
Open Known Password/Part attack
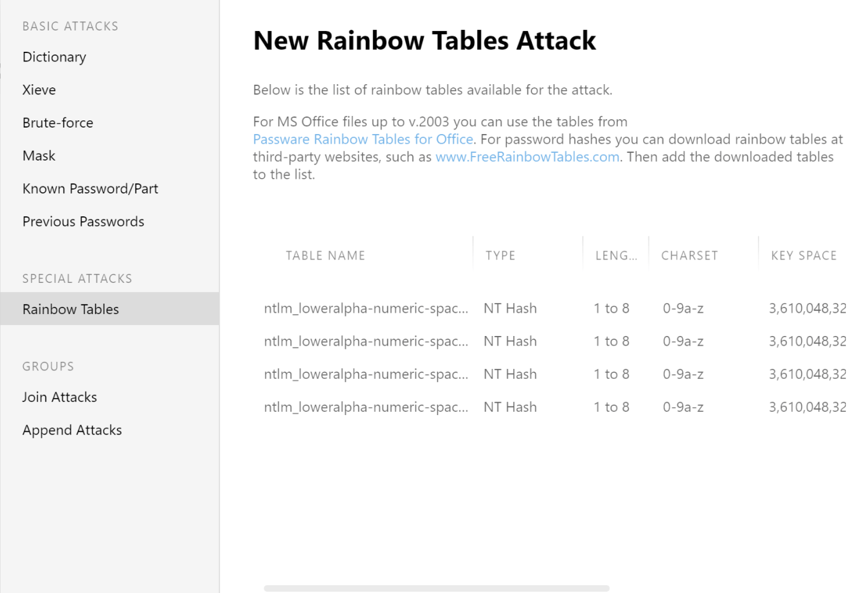90,189
